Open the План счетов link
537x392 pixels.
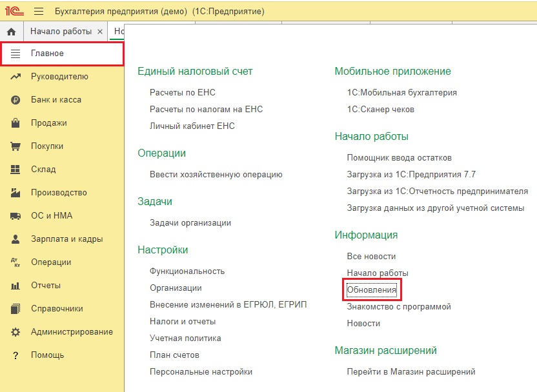174,355
